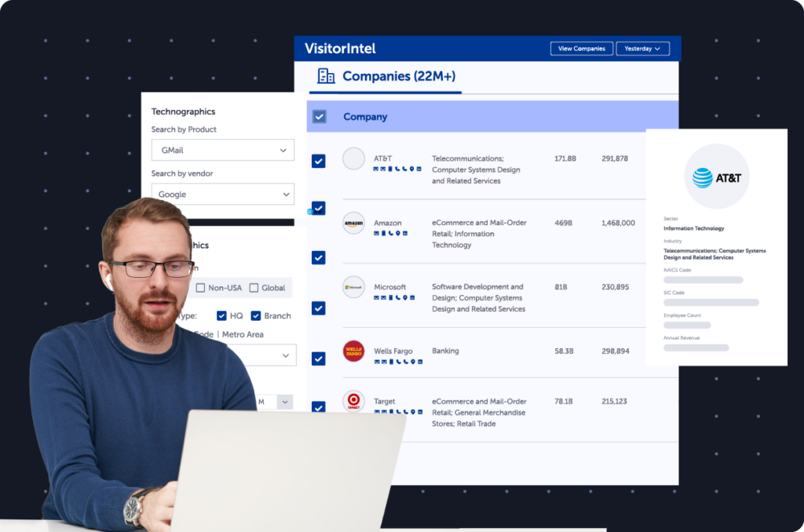Click the Company column header

coord(365,117)
